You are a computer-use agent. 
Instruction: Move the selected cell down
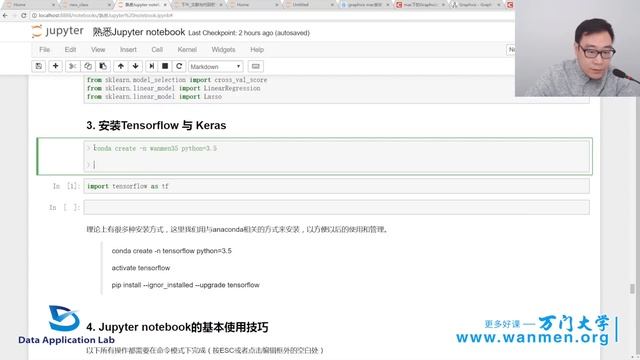(x=136, y=66)
